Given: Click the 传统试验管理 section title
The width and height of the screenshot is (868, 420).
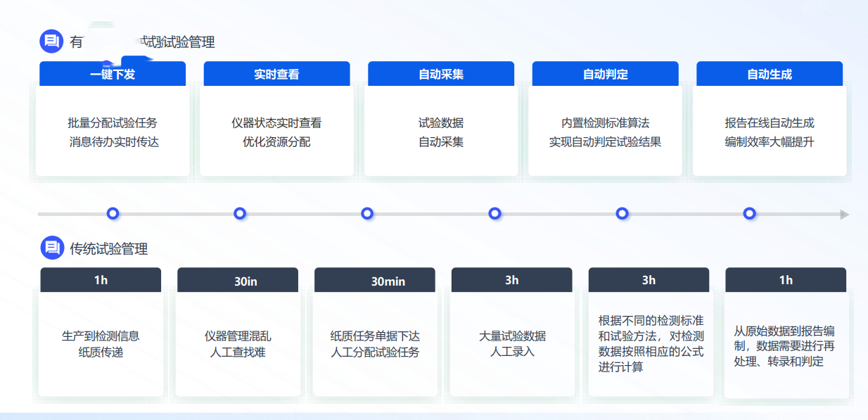Looking at the screenshot, I should pos(108,248).
